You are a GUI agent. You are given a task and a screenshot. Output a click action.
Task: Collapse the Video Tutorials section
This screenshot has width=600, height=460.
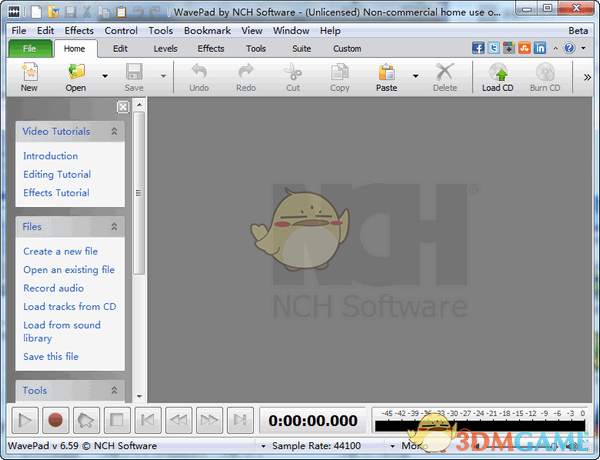[114, 131]
